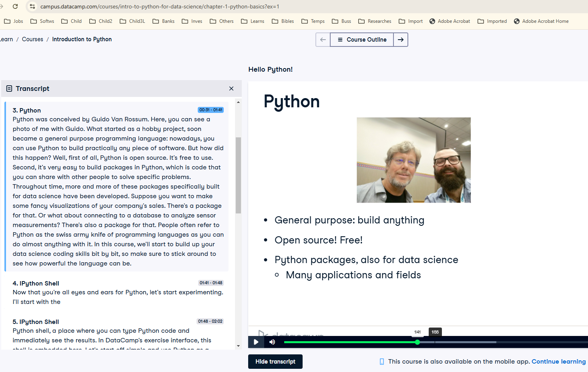Screen dimensions: 588x372
Task: Select transcript section 4. IPython Shell
Action: 36,284
